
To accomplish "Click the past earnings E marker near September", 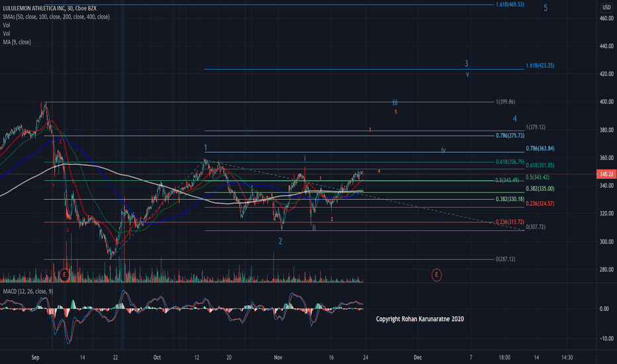I will coord(64,275).
